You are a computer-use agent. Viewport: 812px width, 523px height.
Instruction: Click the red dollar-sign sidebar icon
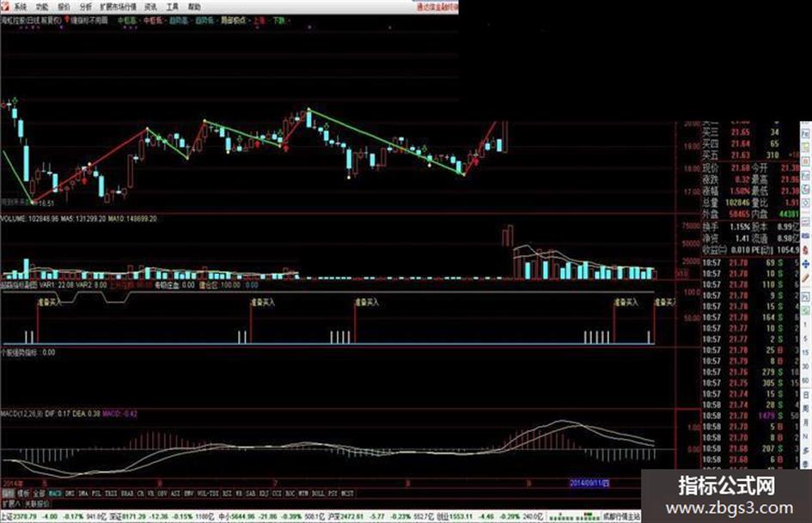tap(806, 250)
